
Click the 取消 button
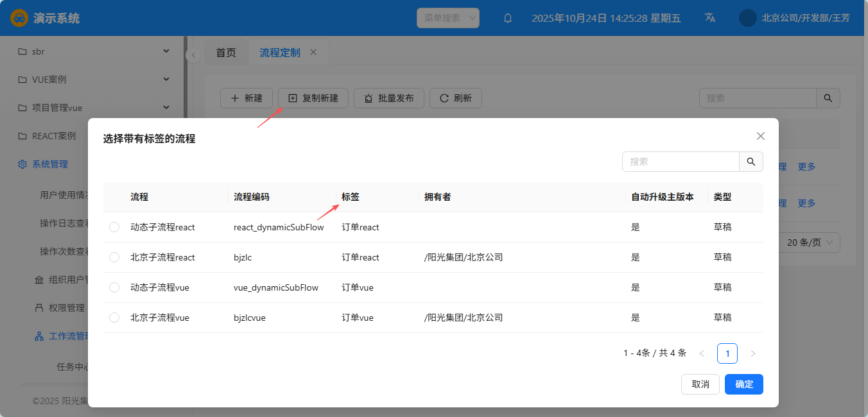pos(700,384)
